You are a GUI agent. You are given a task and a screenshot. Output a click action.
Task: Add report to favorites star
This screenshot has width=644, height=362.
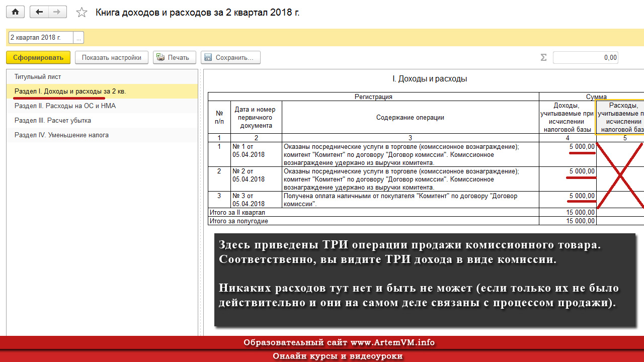tap(82, 13)
